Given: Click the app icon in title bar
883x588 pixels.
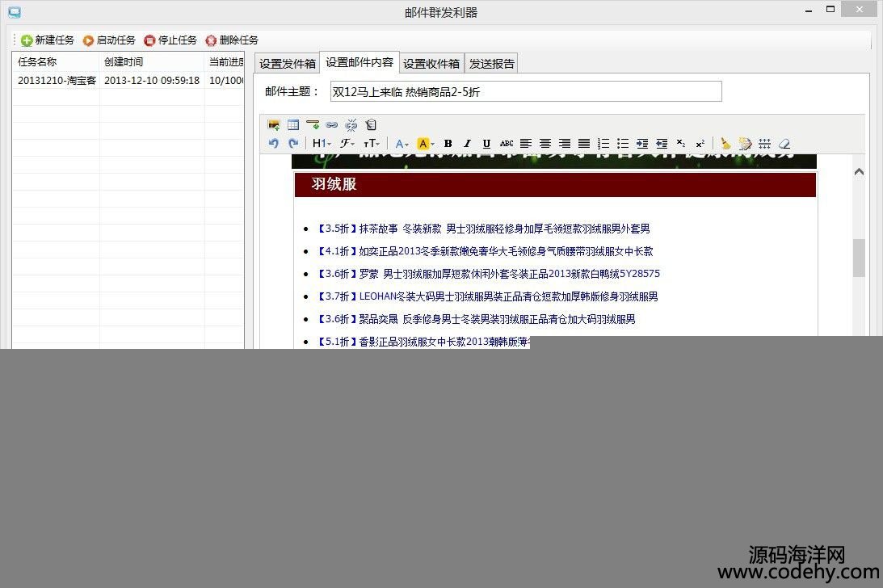Looking at the screenshot, I should coord(15,12).
